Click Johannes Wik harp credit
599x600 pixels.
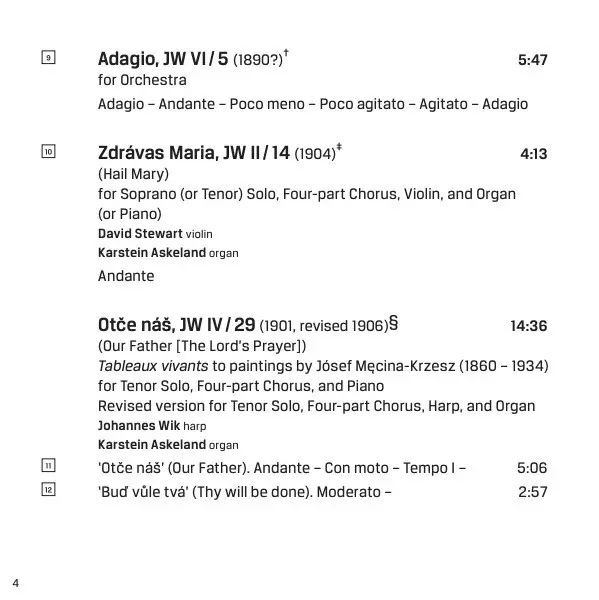tap(152, 426)
